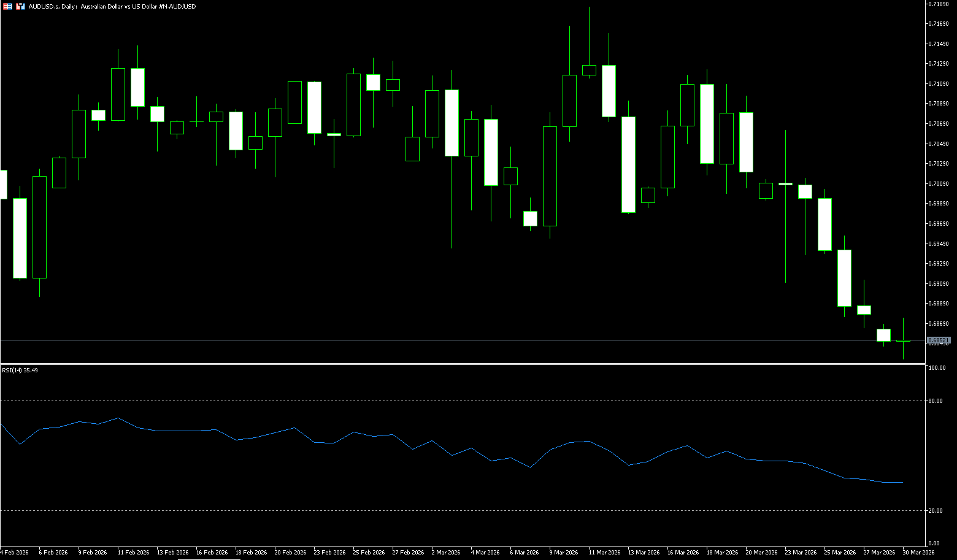The width and height of the screenshot is (957, 560).
Task: Click the latest doji candle on 30 Mar
Action: [x=903, y=340]
